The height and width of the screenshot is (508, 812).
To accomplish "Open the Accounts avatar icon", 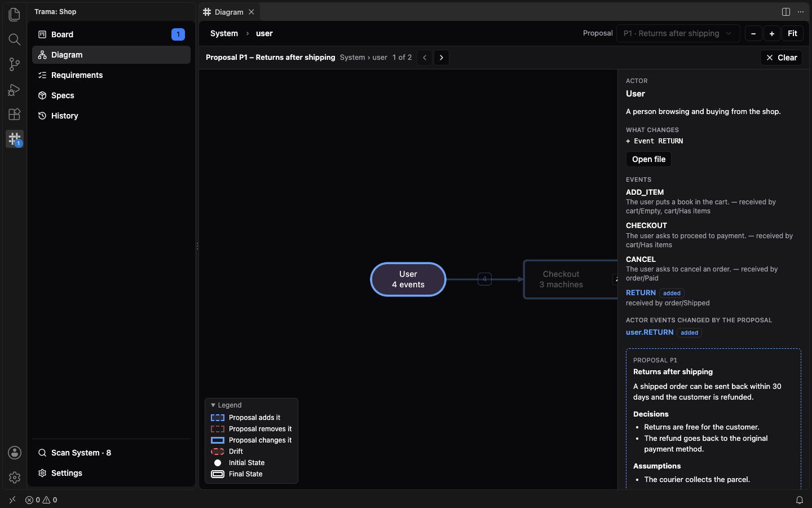I will 15,453.
